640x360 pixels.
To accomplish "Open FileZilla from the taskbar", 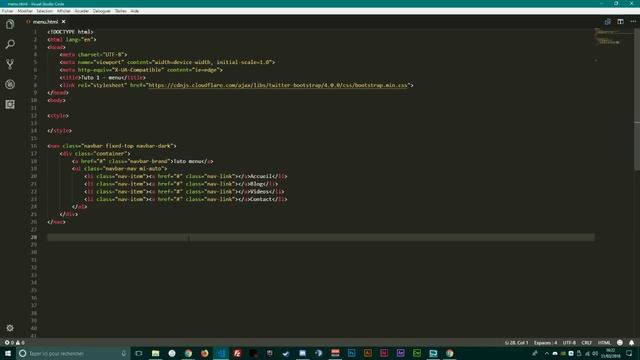I will (x=237, y=353).
